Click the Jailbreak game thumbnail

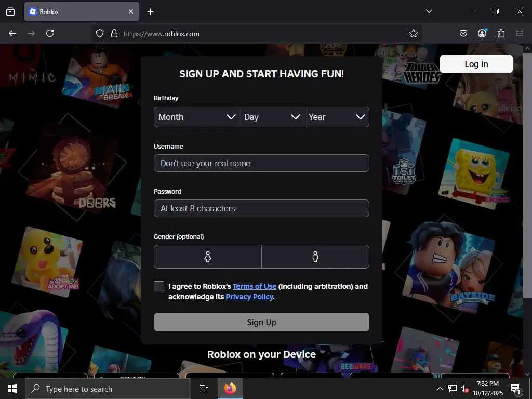tap(97, 77)
